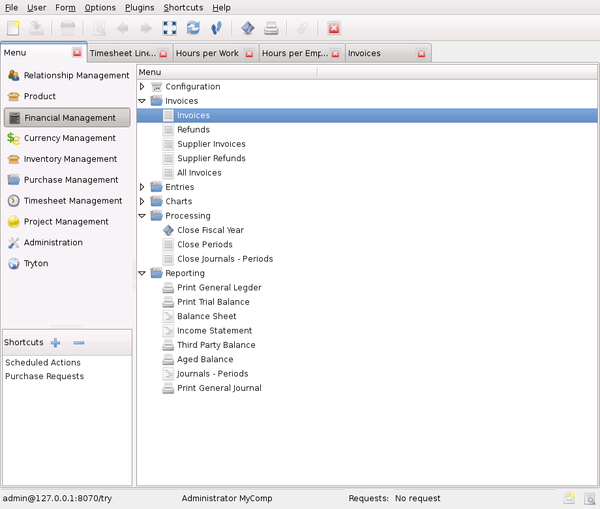Click the Menu column header
Viewport: 600px width, 509px height.
click(227, 72)
